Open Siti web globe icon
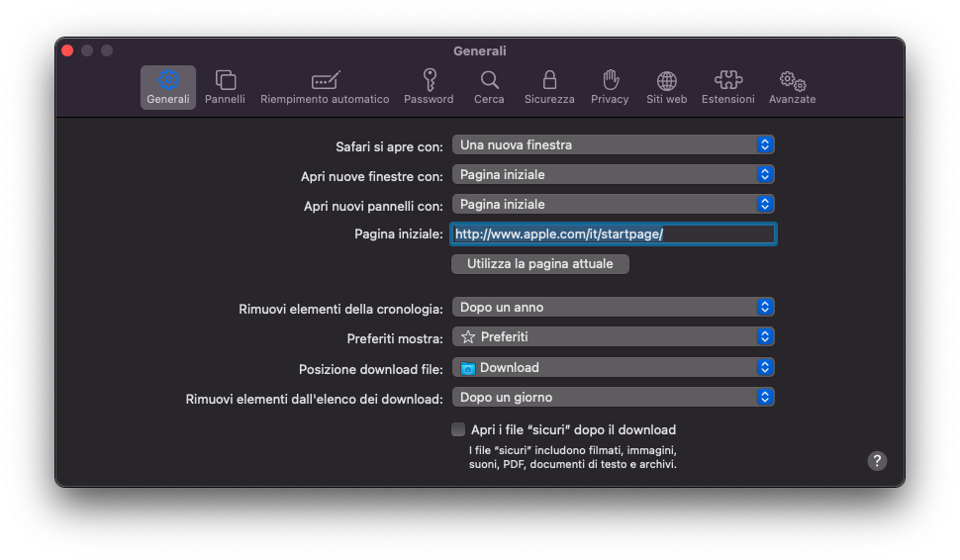The width and height of the screenshot is (960, 560). pos(666,81)
